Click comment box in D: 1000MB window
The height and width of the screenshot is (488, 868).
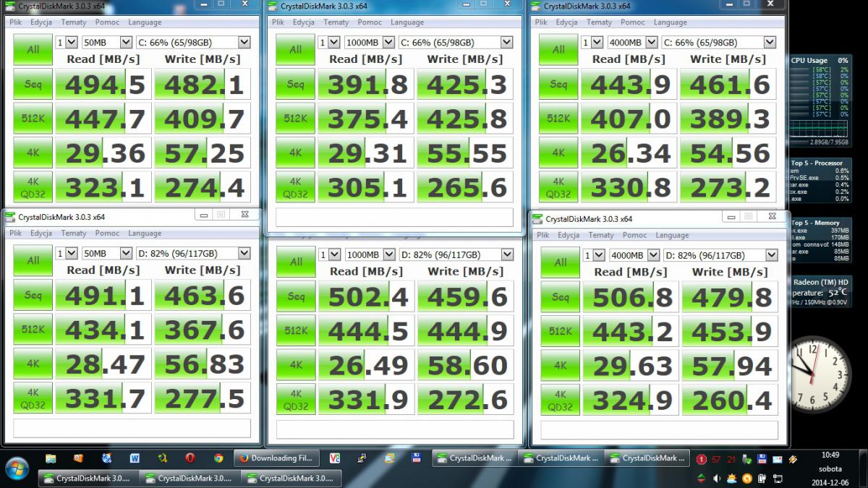(x=395, y=429)
